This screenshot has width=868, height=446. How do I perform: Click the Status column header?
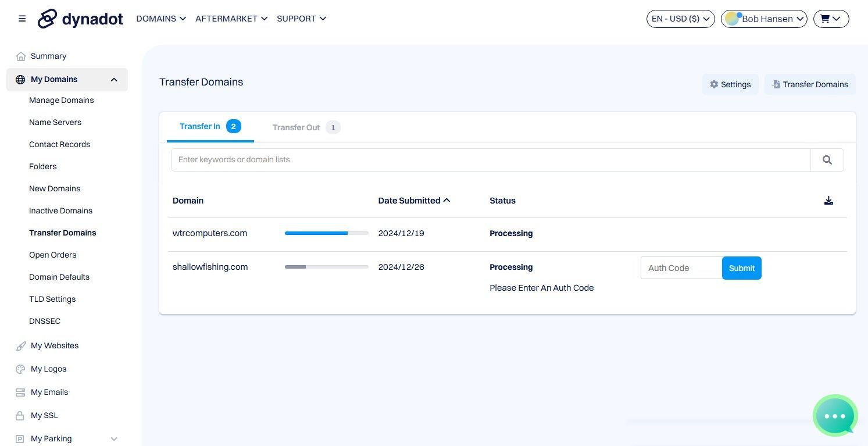coord(502,201)
